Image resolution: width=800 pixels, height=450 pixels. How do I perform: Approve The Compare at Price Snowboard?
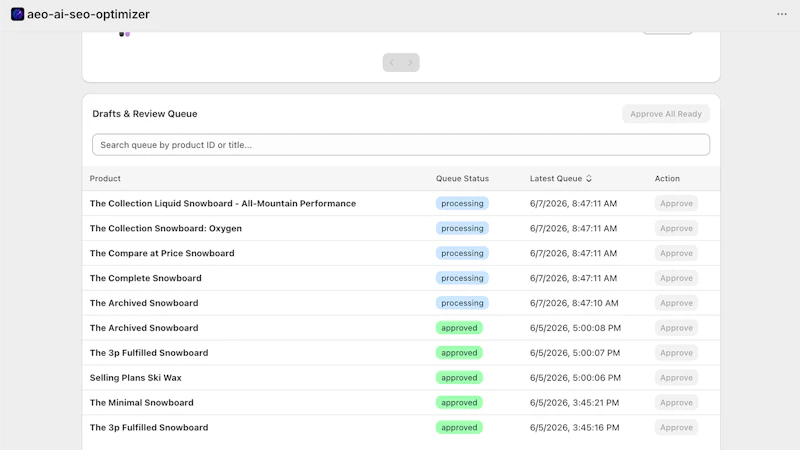(x=676, y=254)
